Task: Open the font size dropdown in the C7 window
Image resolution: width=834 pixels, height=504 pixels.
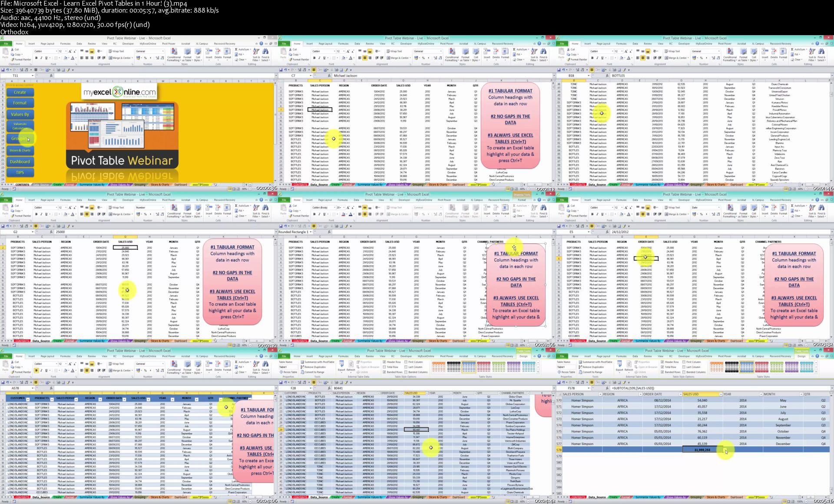Action: pyautogui.click(x=343, y=51)
